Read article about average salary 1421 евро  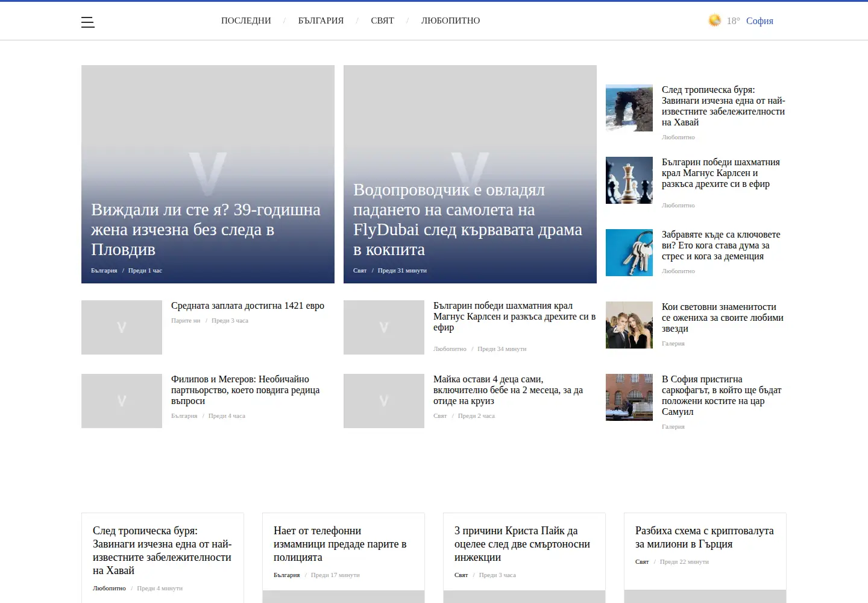[248, 306]
